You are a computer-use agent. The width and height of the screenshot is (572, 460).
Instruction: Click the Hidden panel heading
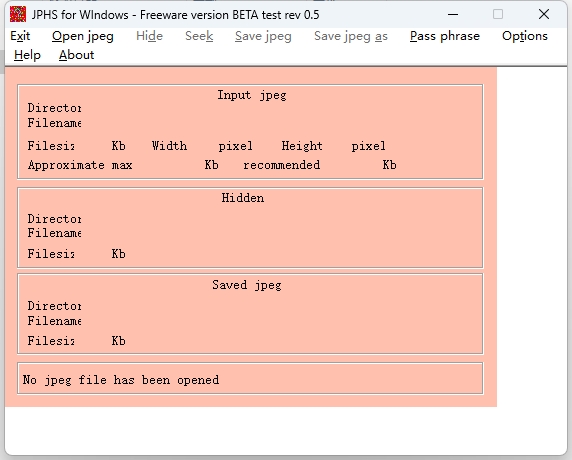243,198
